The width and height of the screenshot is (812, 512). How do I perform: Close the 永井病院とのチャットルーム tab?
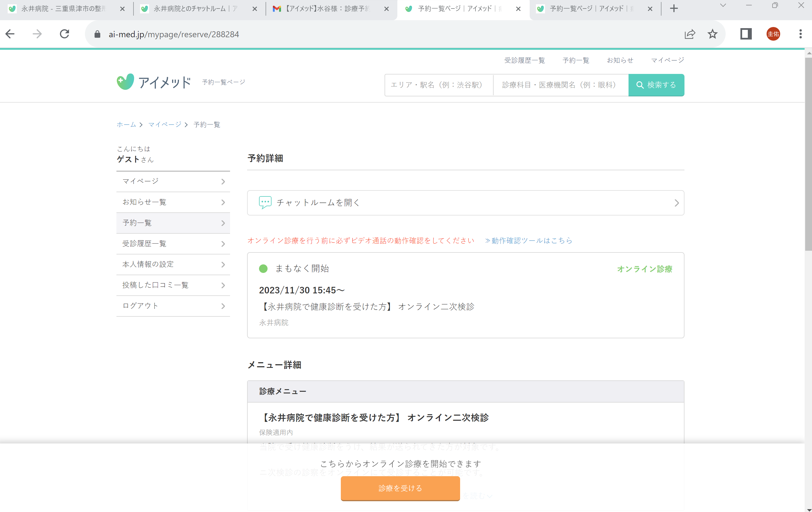254,9
